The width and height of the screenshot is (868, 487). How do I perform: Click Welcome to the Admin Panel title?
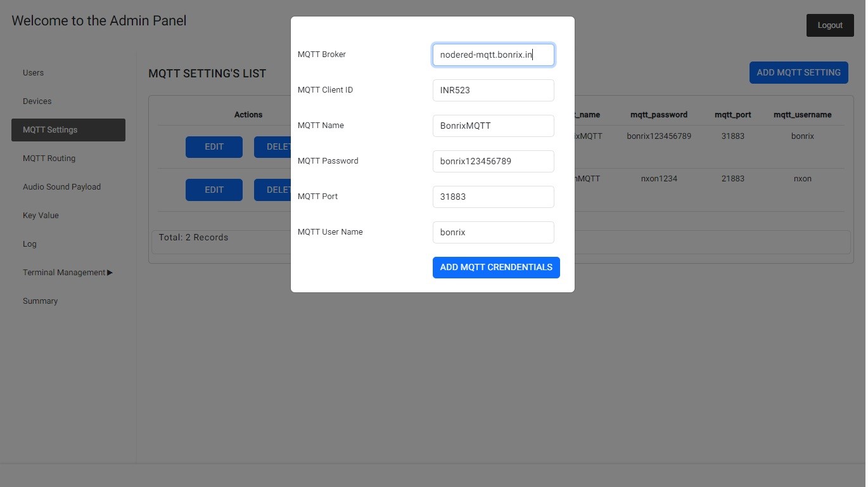click(x=99, y=20)
